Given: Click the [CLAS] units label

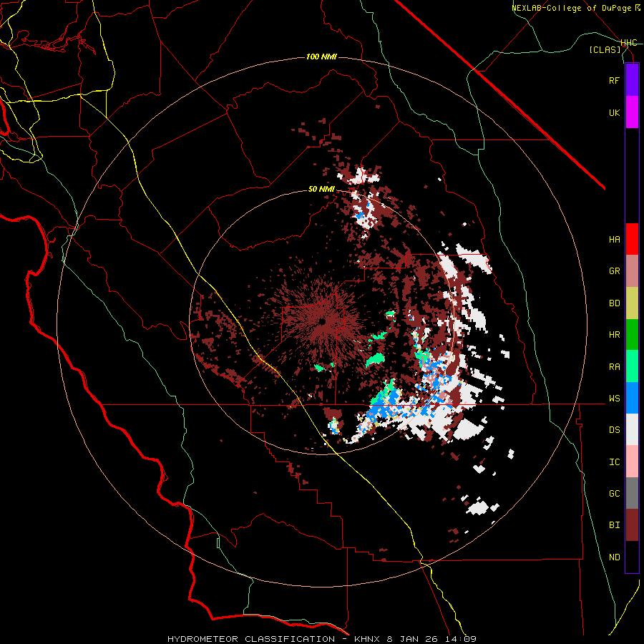Looking at the screenshot, I should click(605, 49).
